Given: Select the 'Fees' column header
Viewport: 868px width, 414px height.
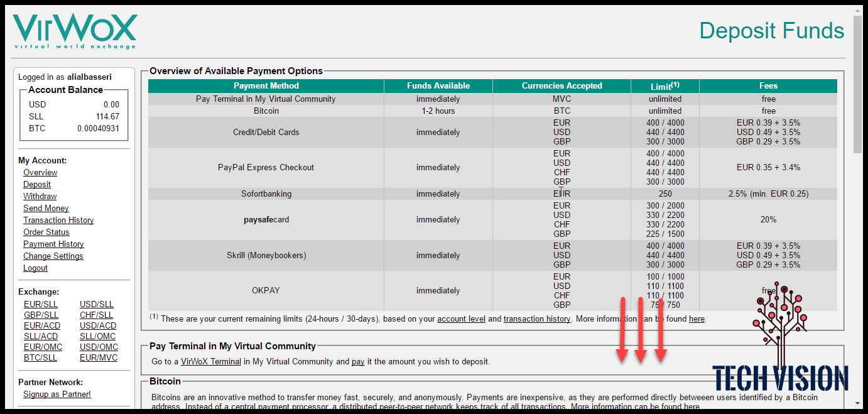Looking at the screenshot, I should [768, 86].
